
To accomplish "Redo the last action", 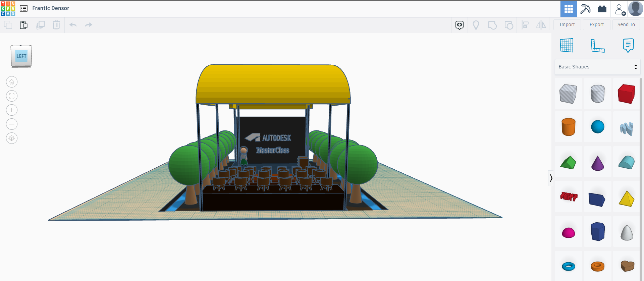I will (x=89, y=25).
